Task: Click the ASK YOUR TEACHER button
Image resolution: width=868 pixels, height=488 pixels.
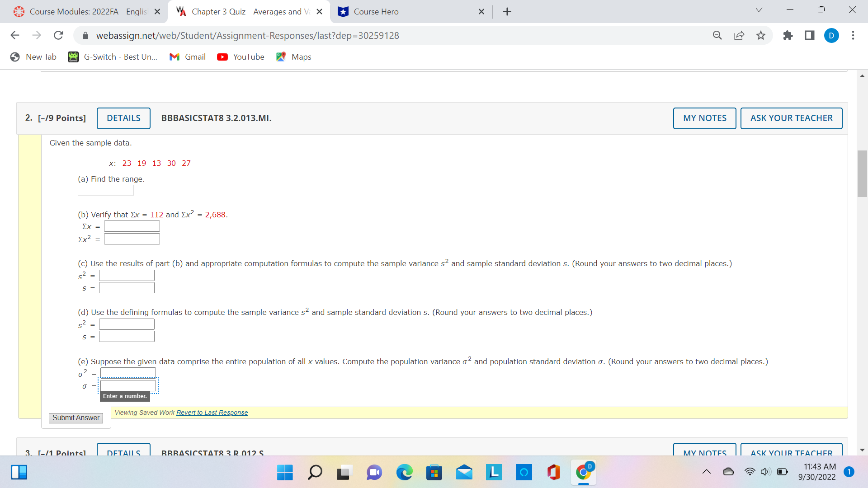Action: tap(791, 118)
